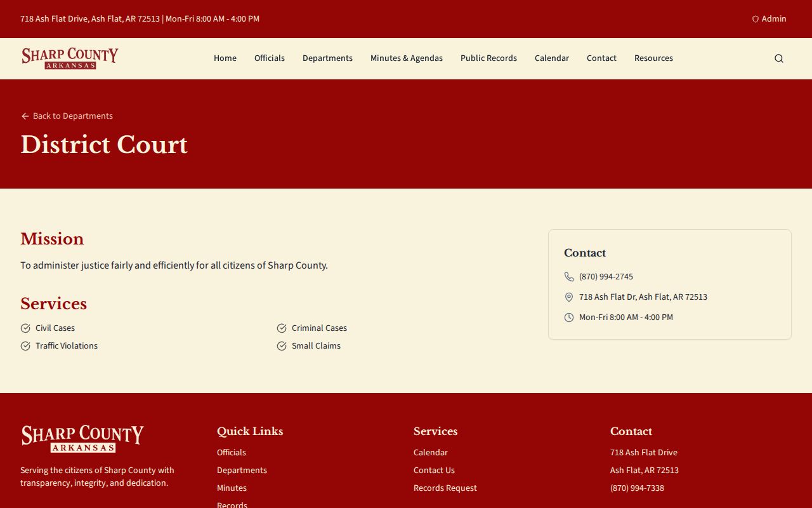Click footer phone (870) 994-7338
The image size is (812, 508).
click(637, 488)
